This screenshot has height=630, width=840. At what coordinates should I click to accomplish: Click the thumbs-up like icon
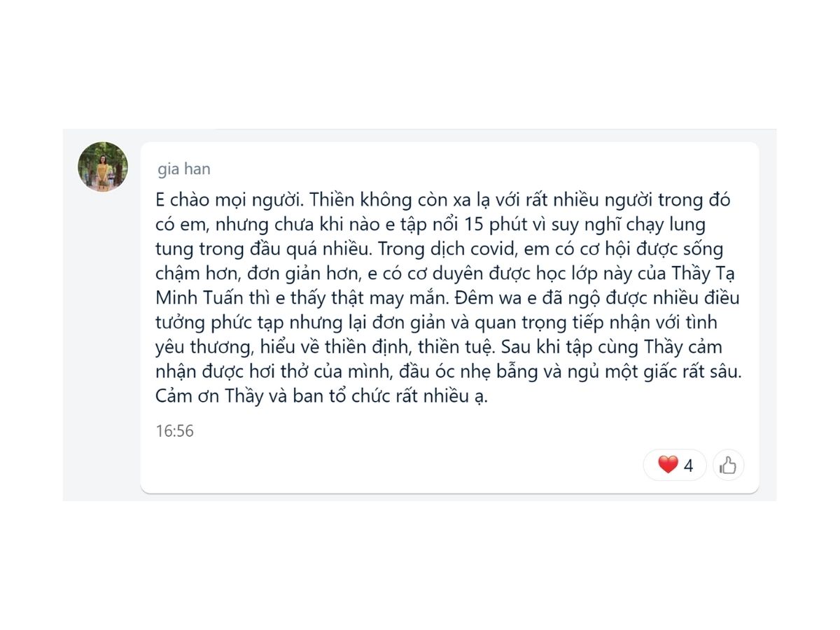pos(728,465)
